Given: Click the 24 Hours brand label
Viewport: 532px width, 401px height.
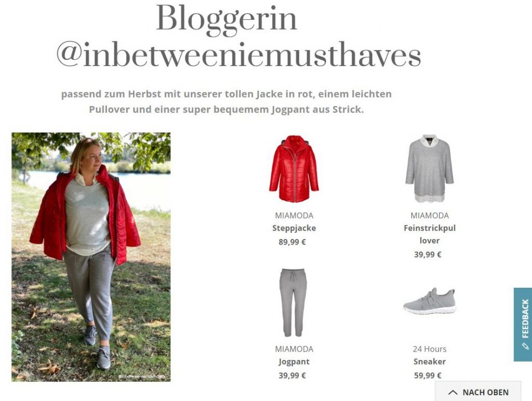Looking at the screenshot, I should [x=430, y=349].
